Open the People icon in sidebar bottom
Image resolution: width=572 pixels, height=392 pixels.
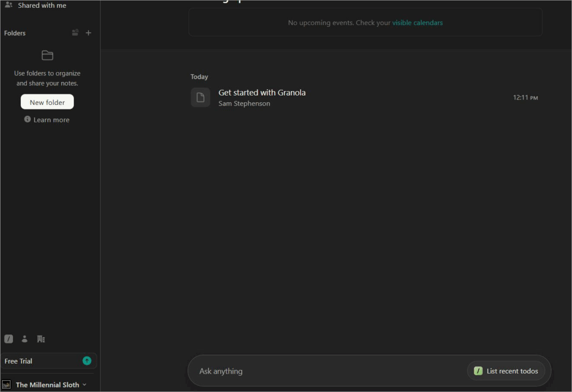25,339
